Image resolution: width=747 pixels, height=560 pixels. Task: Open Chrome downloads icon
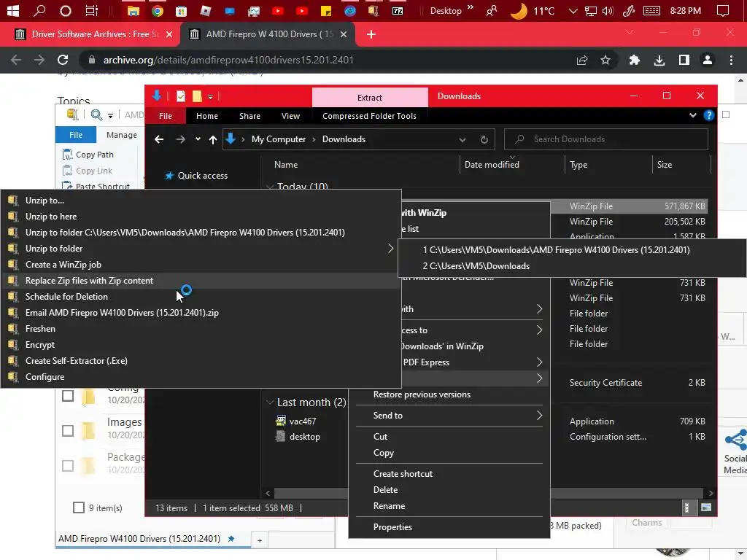(x=659, y=60)
